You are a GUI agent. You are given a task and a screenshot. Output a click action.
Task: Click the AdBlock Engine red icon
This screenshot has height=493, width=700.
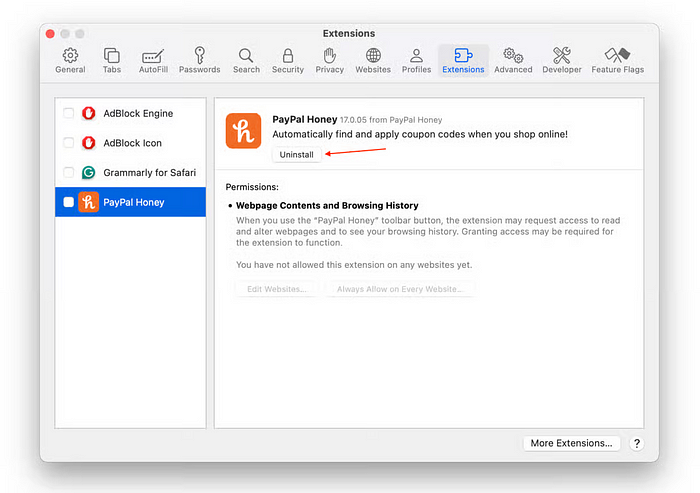pyautogui.click(x=88, y=113)
